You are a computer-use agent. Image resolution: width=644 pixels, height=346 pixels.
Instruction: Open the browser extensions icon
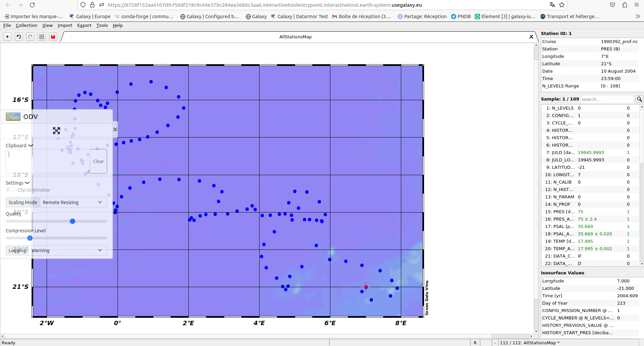point(625,5)
